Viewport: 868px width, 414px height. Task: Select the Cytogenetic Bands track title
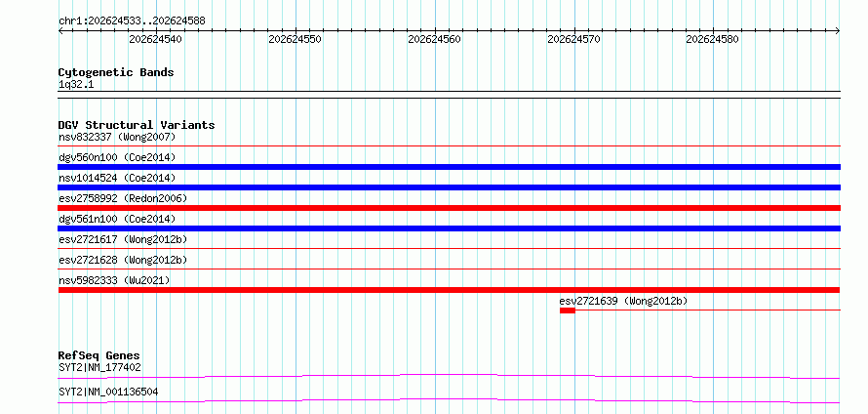tap(116, 72)
